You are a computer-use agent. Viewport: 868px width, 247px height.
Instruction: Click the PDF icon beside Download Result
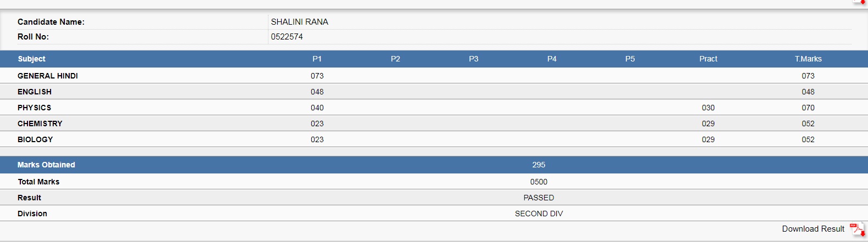857,229
